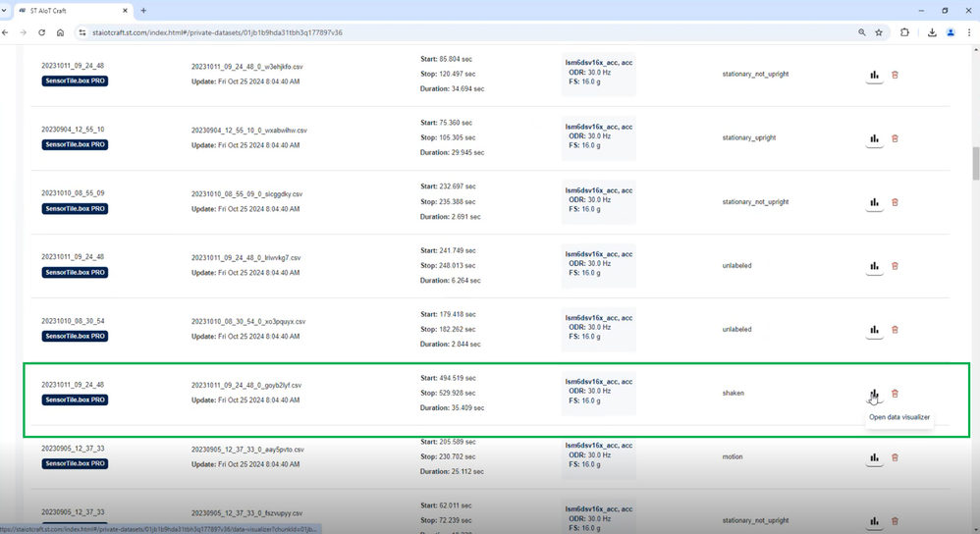980x534 pixels.
Task: Click SensorTile.box PRO badge under 20231010_08_30_54
Action: click(75, 336)
